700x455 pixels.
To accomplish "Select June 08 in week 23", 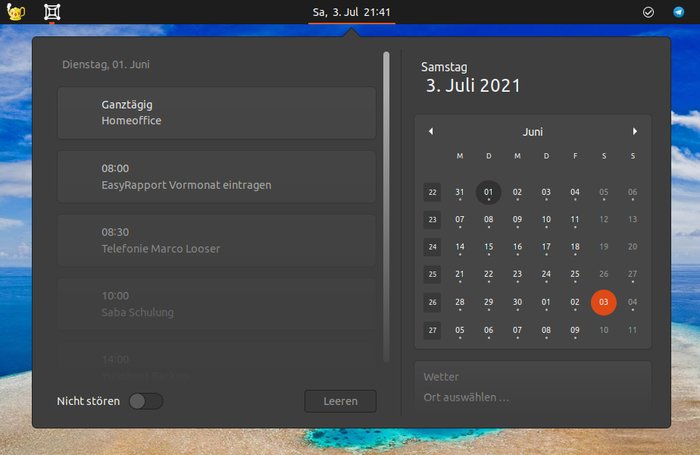I will [x=488, y=220].
